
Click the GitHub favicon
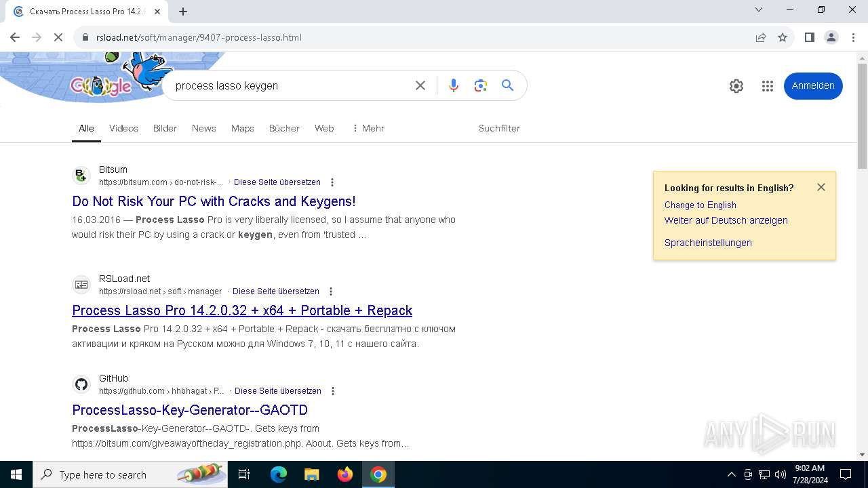click(81, 384)
